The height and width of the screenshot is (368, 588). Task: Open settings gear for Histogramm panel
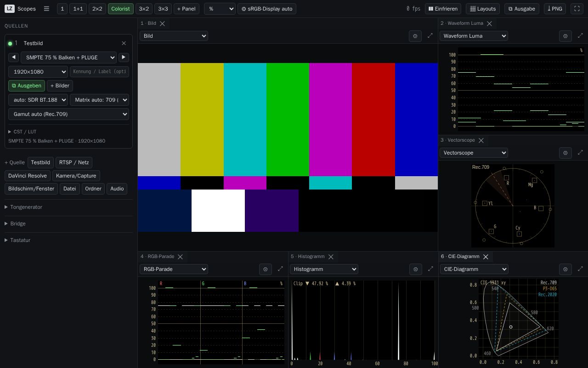tap(416, 269)
